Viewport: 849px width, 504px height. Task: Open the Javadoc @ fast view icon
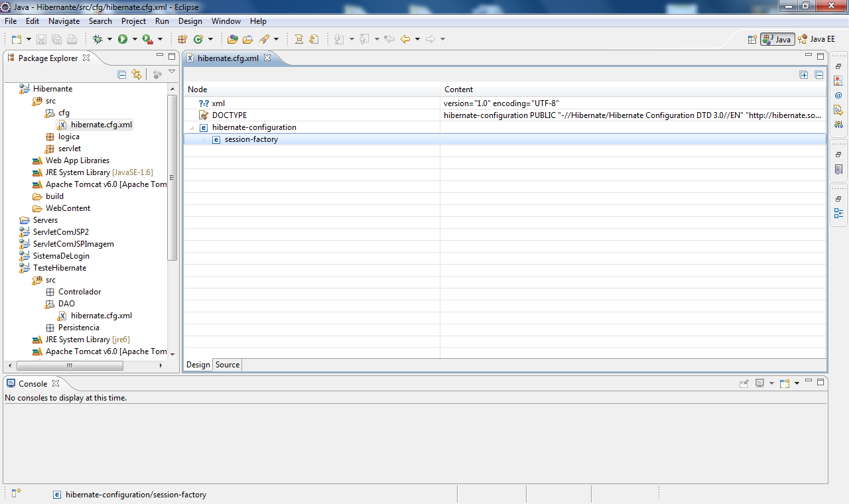pos(838,95)
